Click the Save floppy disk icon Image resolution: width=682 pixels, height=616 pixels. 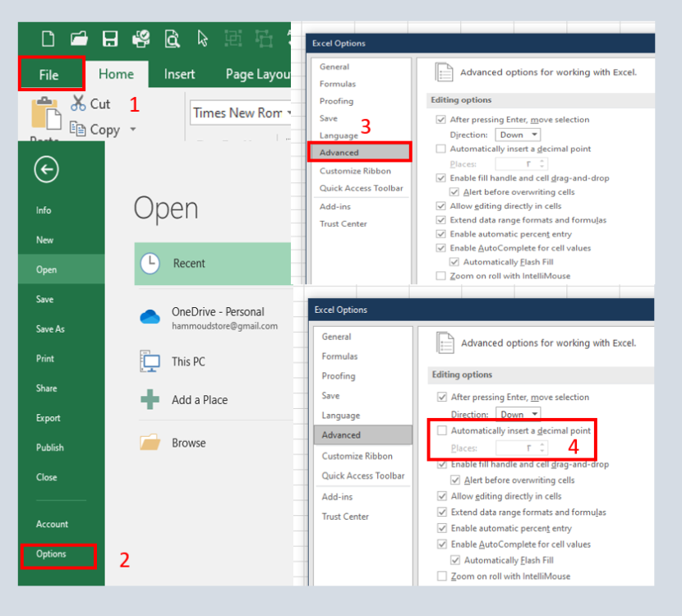pos(110,39)
